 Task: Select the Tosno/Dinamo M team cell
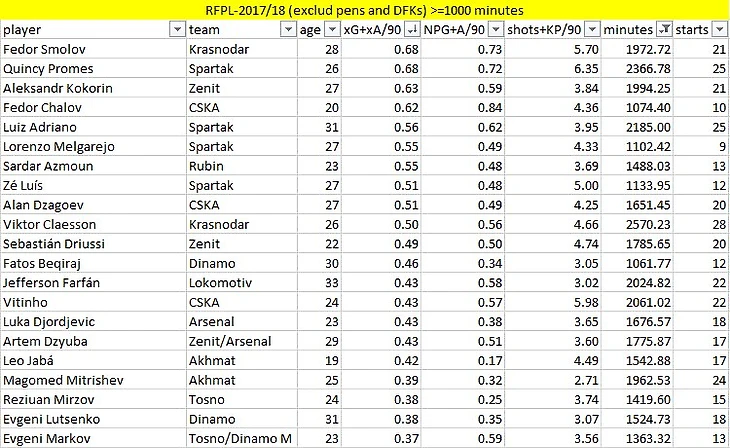point(242,439)
